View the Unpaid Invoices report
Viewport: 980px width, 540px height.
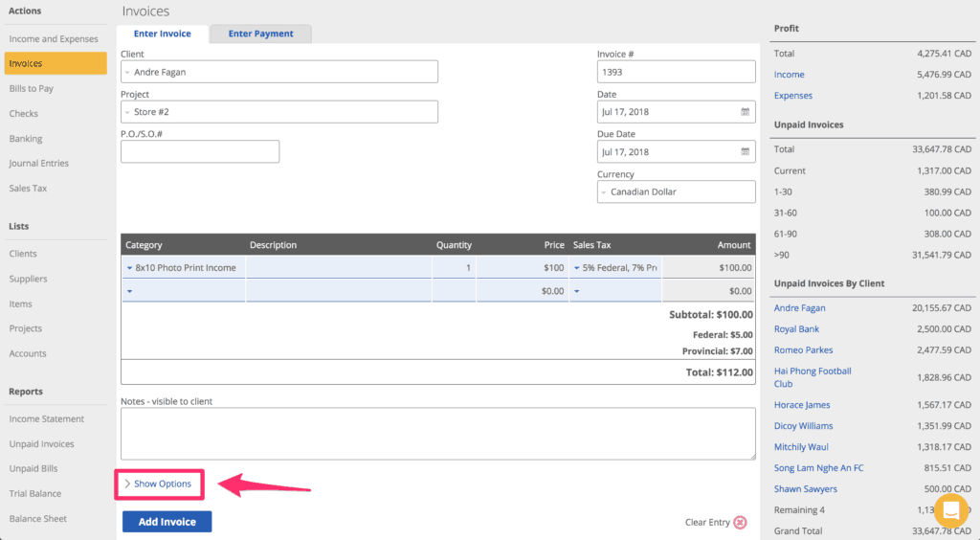click(x=41, y=443)
